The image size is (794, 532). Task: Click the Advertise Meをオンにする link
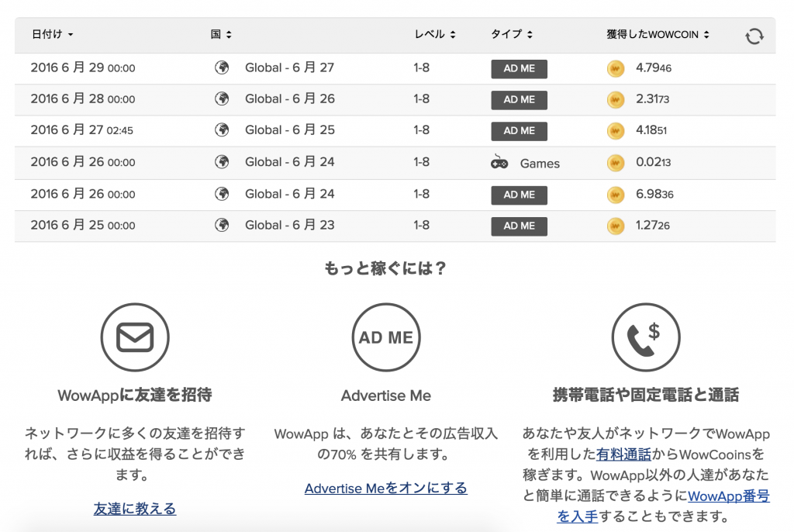[x=385, y=488]
